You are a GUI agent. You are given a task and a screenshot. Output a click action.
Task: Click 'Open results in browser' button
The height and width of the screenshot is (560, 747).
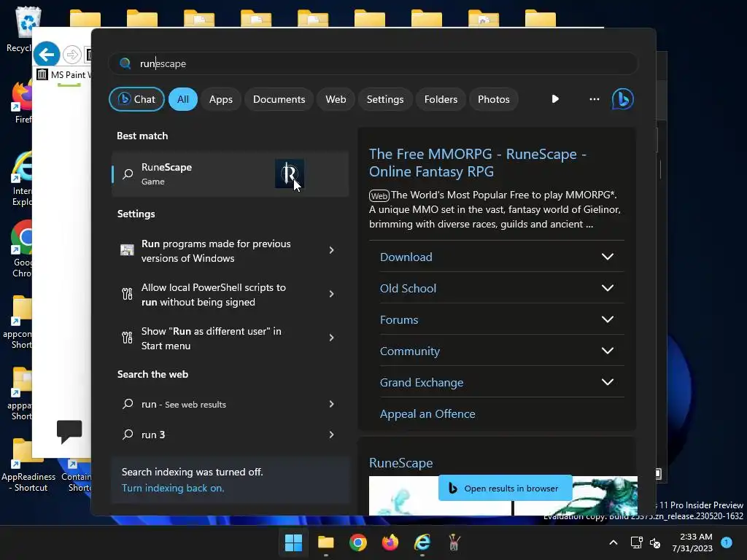(x=505, y=488)
